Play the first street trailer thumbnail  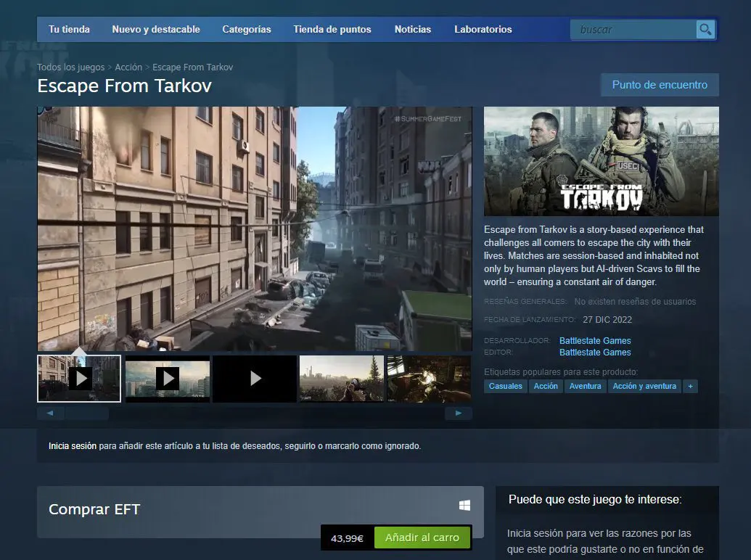click(79, 379)
